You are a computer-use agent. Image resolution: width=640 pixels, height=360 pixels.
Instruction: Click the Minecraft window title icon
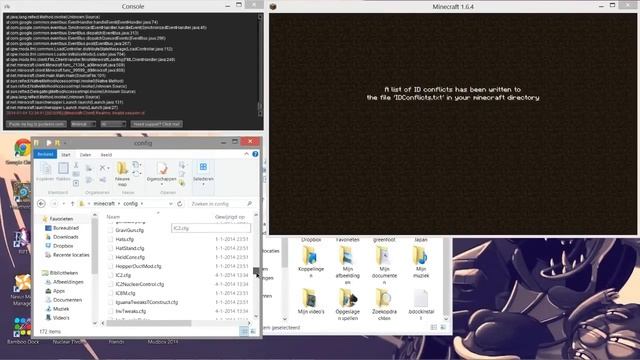(x=273, y=6)
